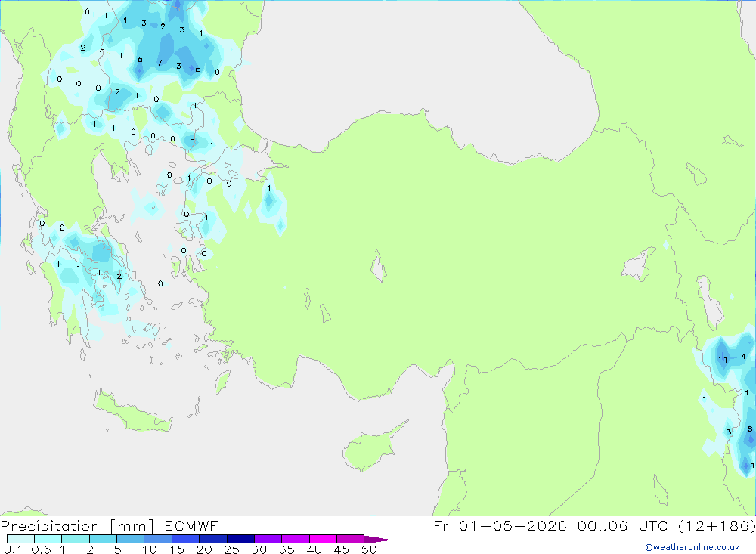The height and width of the screenshot is (554, 756).
Task: Click the '6' precipitation value on map
Action: tap(750, 429)
